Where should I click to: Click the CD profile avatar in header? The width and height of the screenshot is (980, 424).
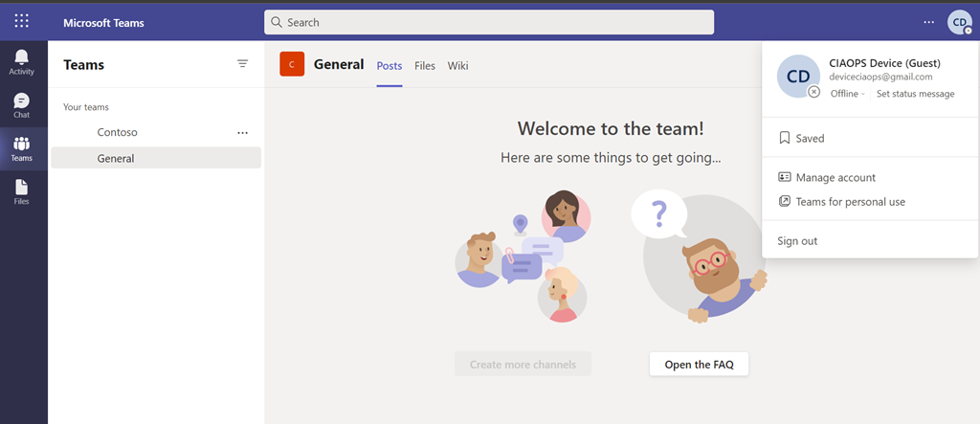tap(959, 22)
